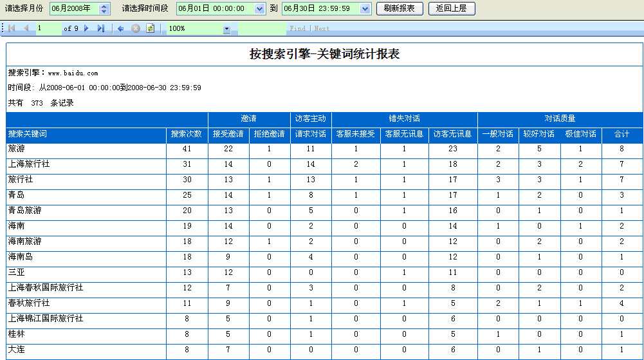Click the 返回上层 button
This screenshot has height=360, width=644.
(x=451, y=8)
